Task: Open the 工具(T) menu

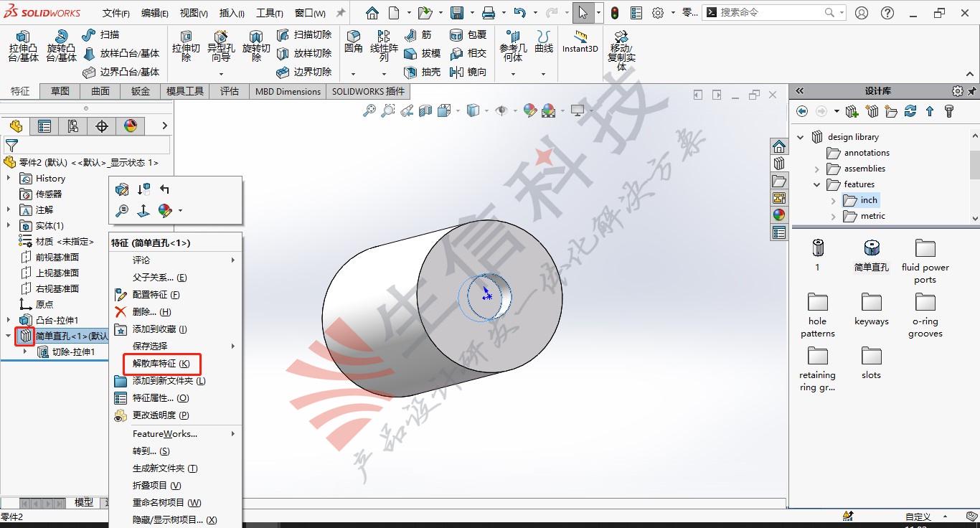Action: [270, 13]
